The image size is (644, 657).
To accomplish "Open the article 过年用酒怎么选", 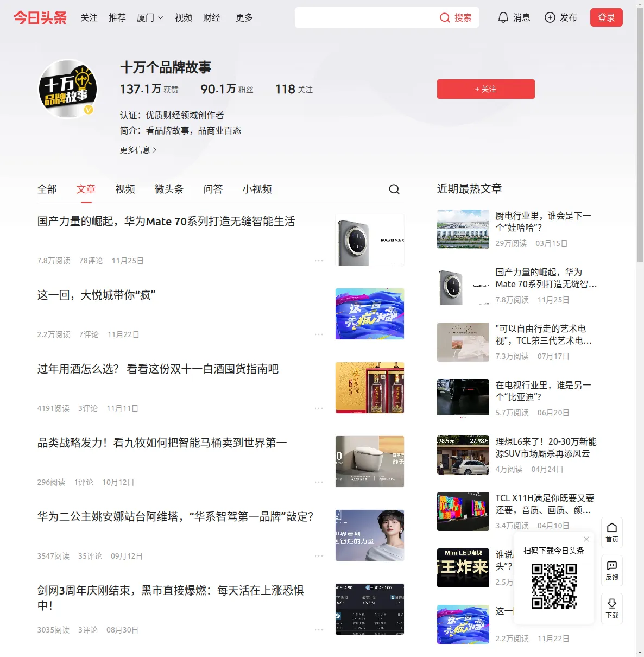I will [x=158, y=369].
